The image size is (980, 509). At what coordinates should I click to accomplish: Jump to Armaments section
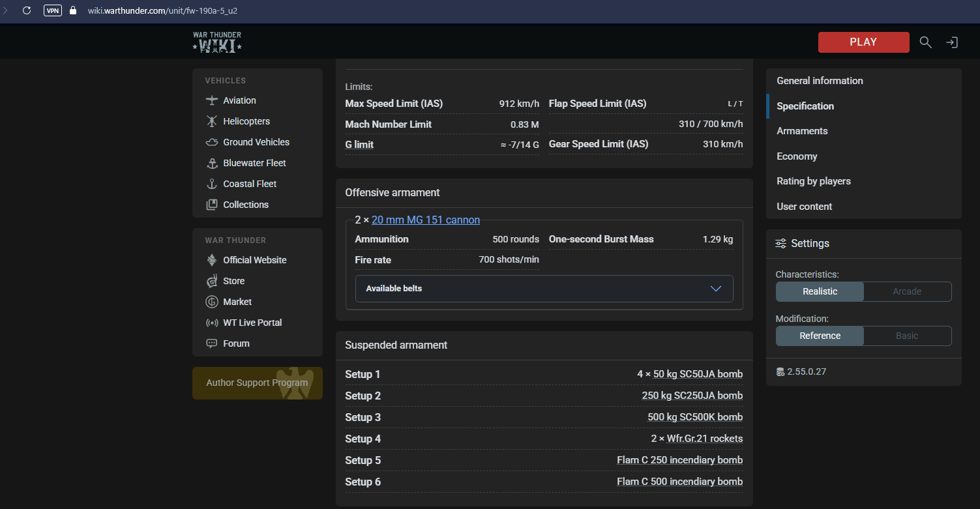click(x=802, y=131)
